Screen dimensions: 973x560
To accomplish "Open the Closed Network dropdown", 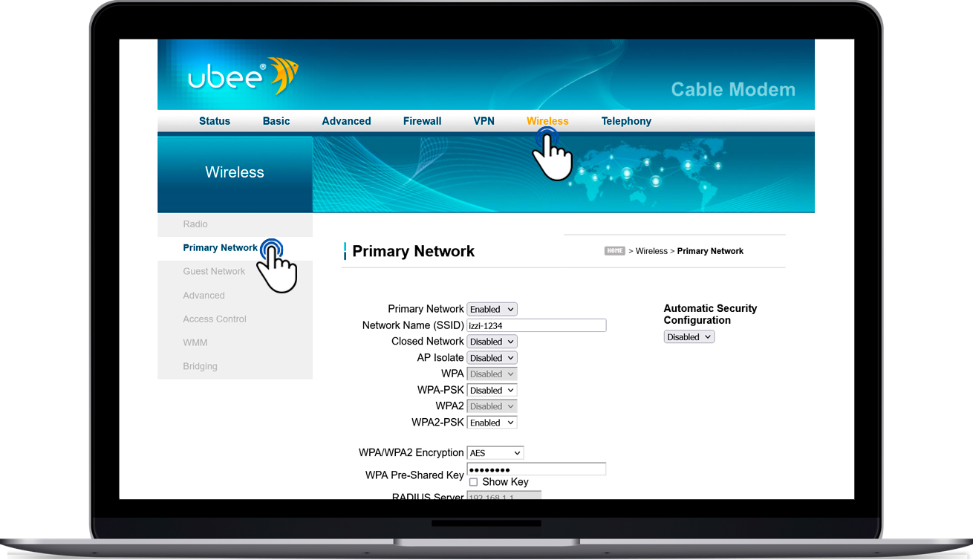I will pos(492,342).
